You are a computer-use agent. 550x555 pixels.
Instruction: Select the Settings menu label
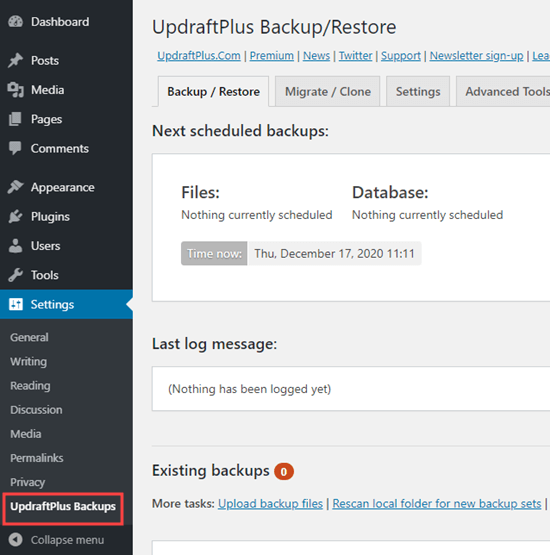pyautogui.click(x=52, y=304)
